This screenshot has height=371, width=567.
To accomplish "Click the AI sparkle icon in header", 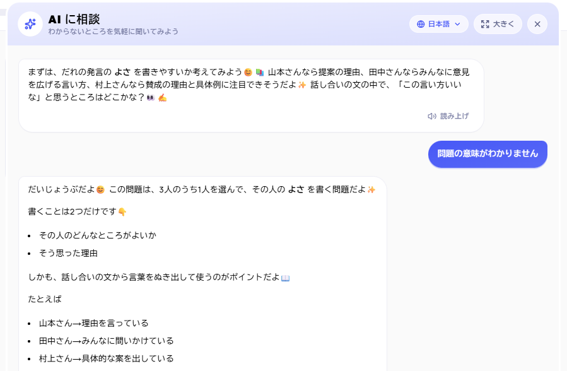I will pos(30,24).
